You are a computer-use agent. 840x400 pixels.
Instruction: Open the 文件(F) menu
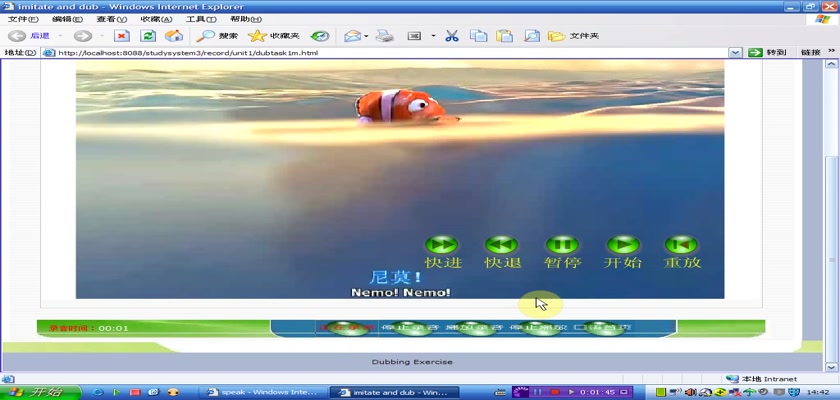point(23,19)
